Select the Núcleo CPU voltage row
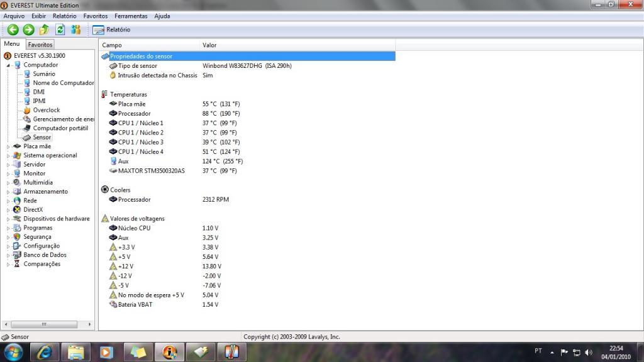 point(248,228)
